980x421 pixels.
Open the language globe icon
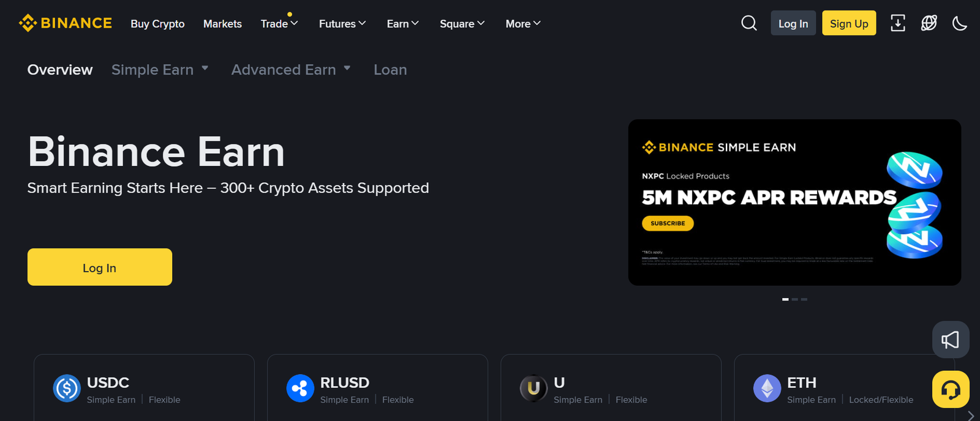point(929,23)
